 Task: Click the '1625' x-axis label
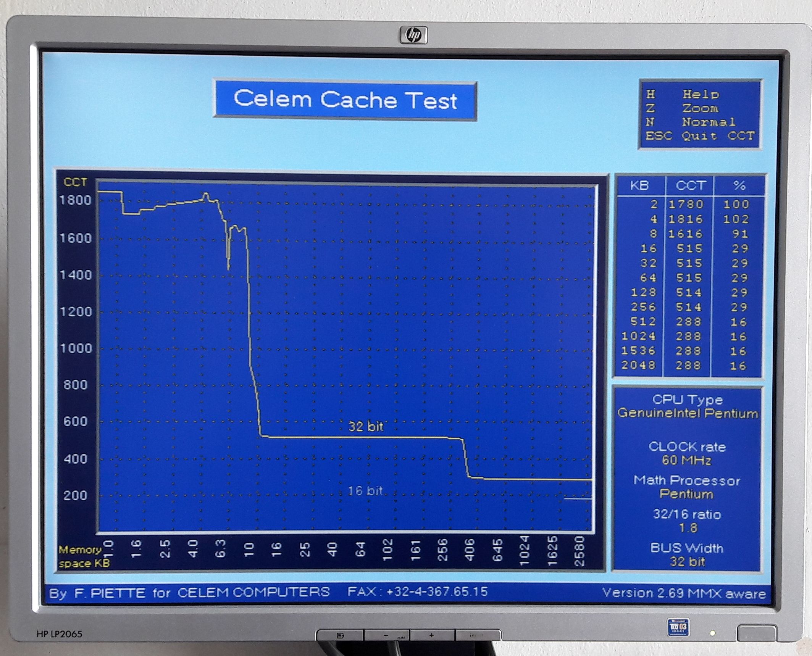click(552, 551)
